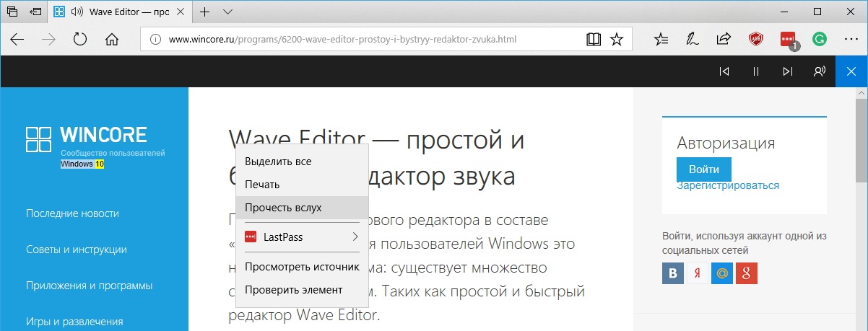Open the Grammarly extension
The height and width of the screenshot is (331, 868).
820,40
